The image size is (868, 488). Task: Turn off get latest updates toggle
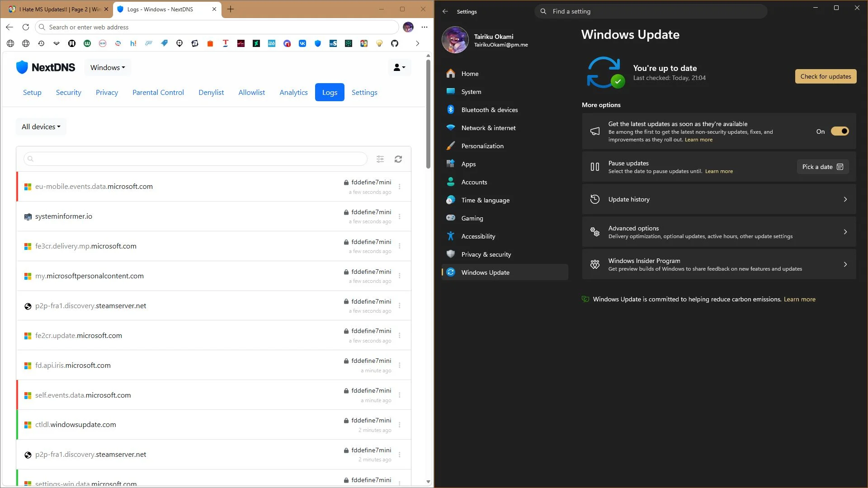click(x=840, y=131)
